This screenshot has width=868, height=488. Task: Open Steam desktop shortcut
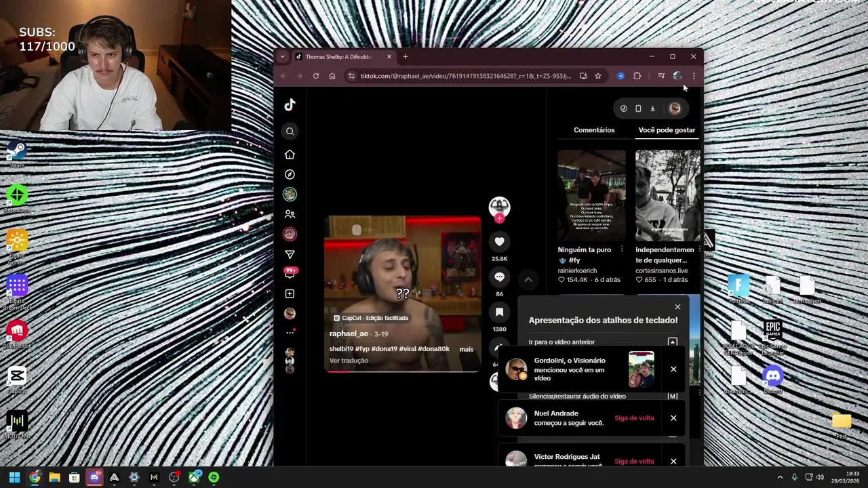17,153
